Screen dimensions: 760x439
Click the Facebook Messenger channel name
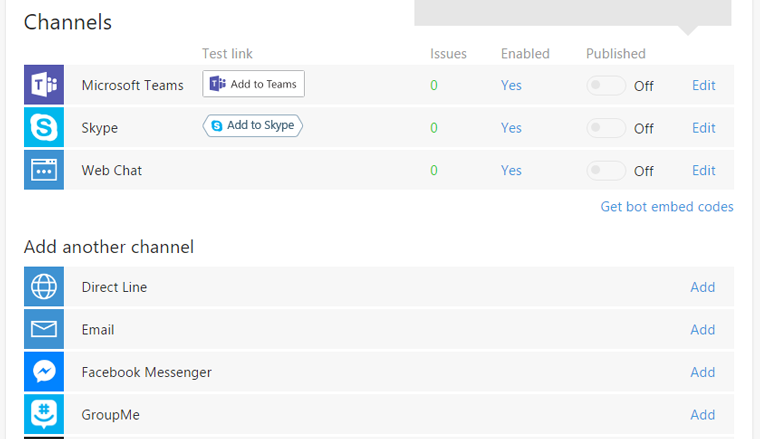coord(146,373)
